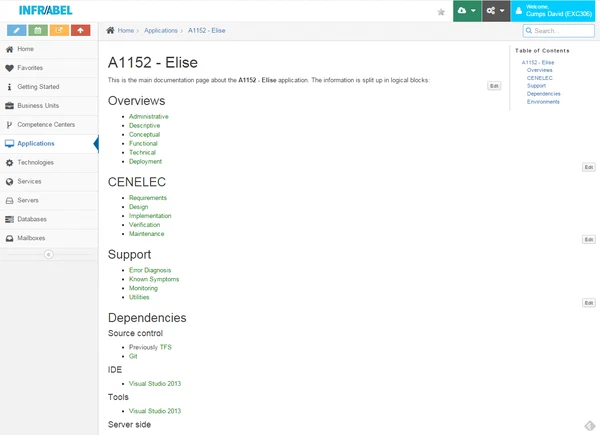Click the Home house icon in breadcrumb
This screenshot has width=600, height=435.
110,30
